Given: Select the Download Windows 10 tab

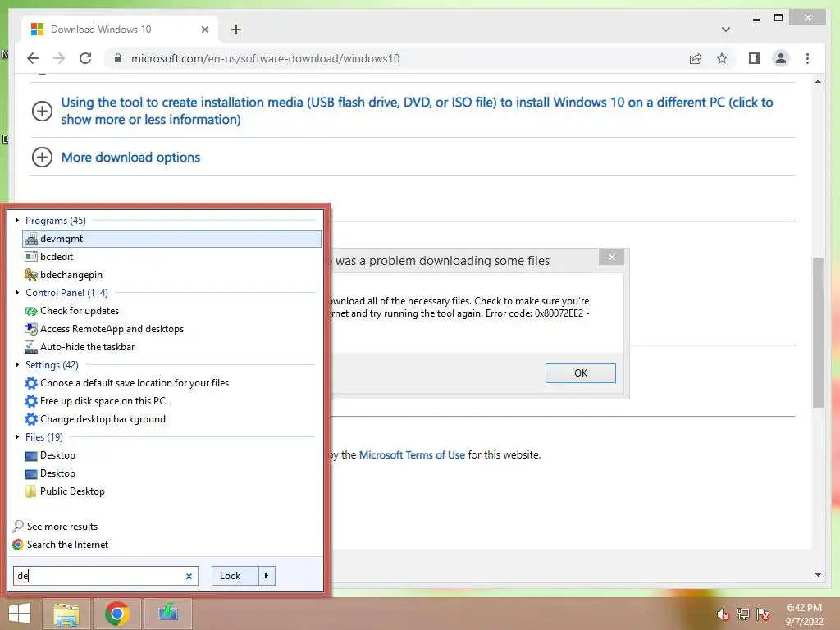Looking at the screenshot, I should (x=120, y=30).
